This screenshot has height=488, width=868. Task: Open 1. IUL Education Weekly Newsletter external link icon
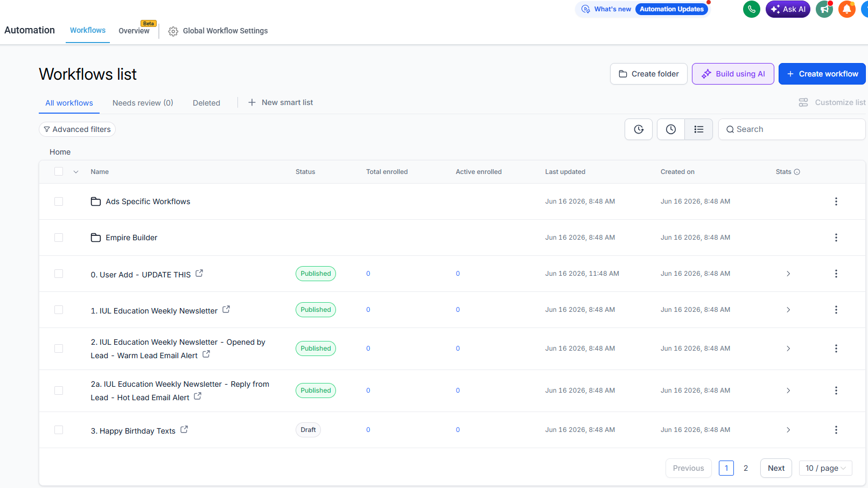[226, 309]
